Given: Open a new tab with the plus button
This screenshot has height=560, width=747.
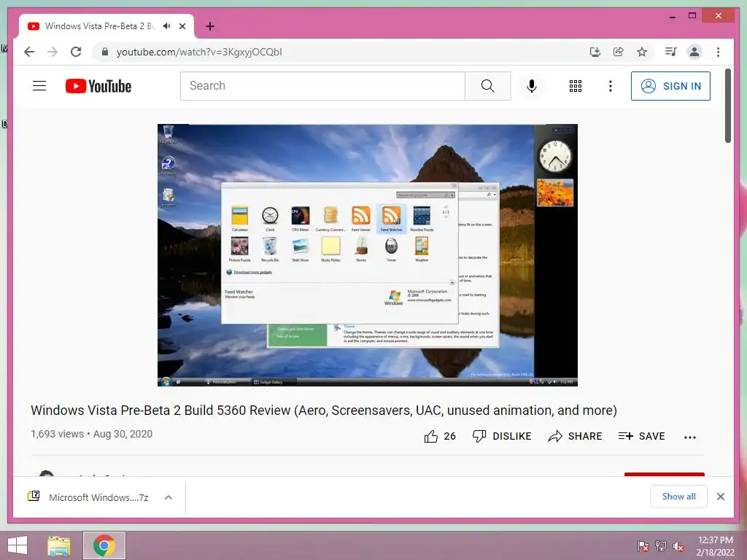Looking at the screenshot, I should tap(209, 26).
